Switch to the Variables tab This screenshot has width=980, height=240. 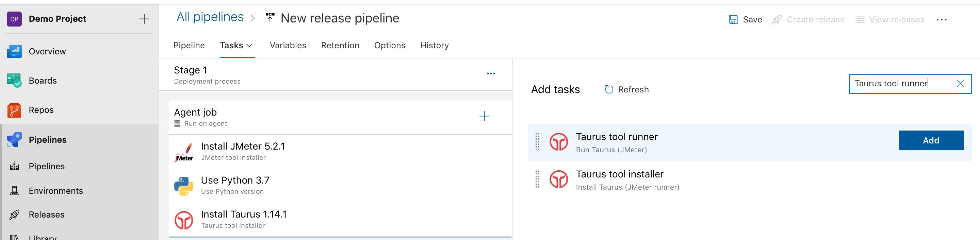point(288,46)
